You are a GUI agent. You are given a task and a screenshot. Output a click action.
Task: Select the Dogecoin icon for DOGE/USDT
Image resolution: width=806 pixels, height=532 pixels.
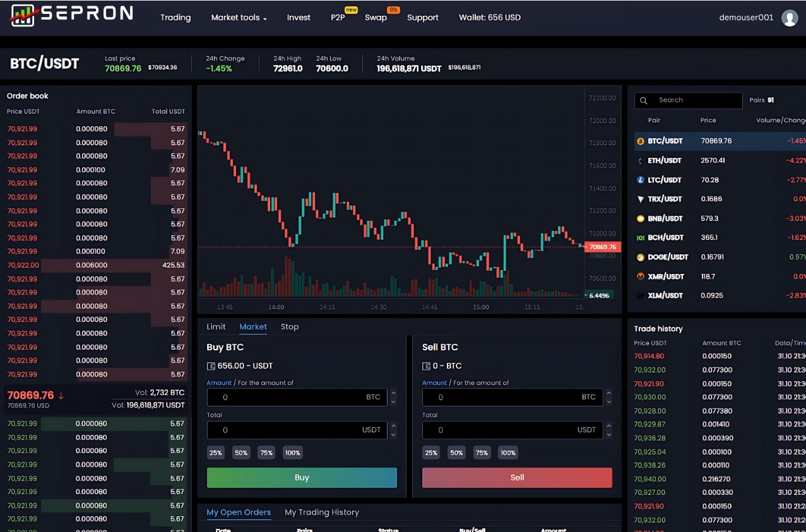tap(640, 257)
